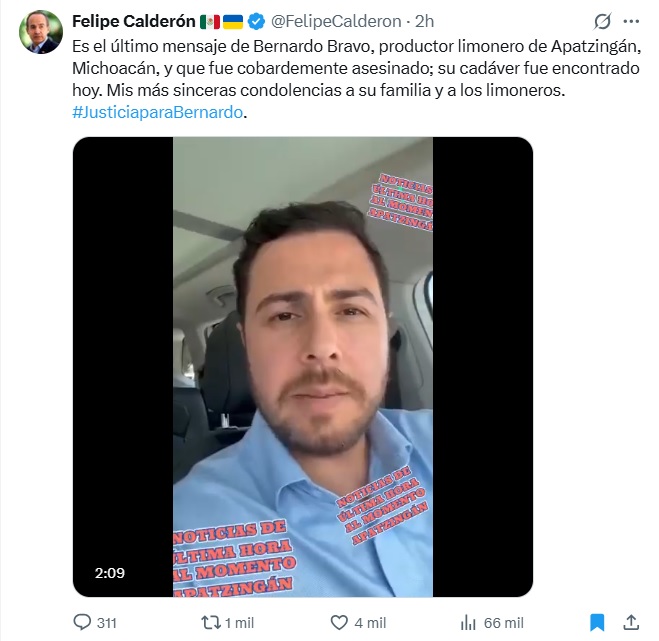Reply using the comment bubble icon
This screenshot has width=659, height=641.
click(x=82, y=622)
